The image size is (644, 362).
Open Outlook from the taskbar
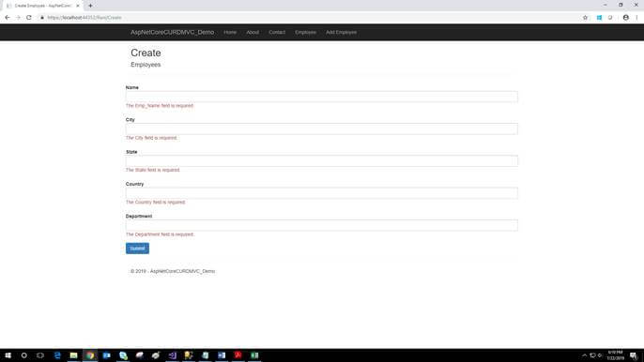pos(107,355)
